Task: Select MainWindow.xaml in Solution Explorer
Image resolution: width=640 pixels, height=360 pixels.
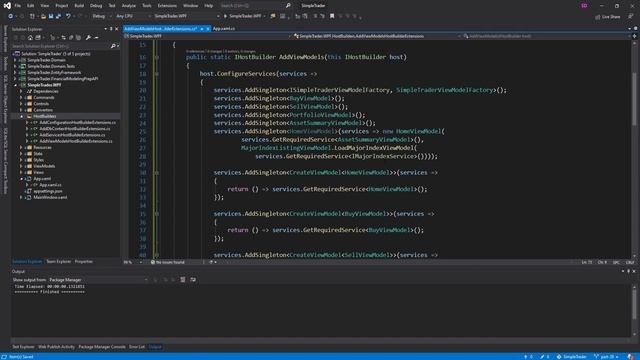Action: tap(50, 197)
